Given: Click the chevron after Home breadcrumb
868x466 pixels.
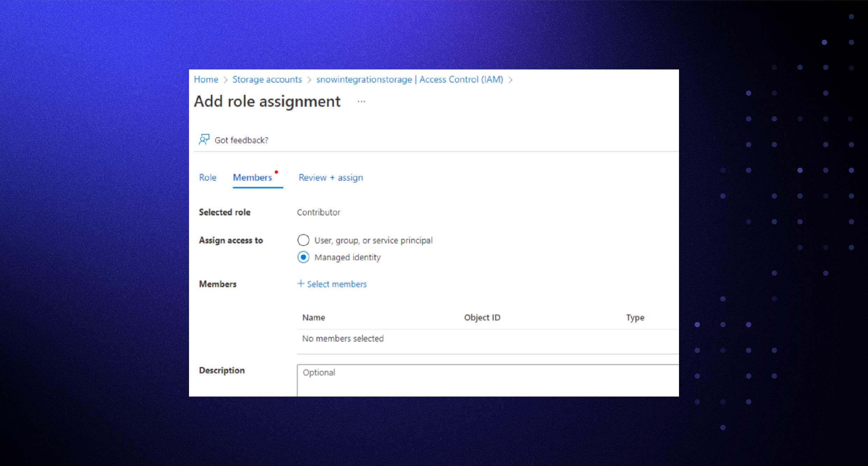Looking at the screenshot, I should pyautogui.click(x=225, y=80).
